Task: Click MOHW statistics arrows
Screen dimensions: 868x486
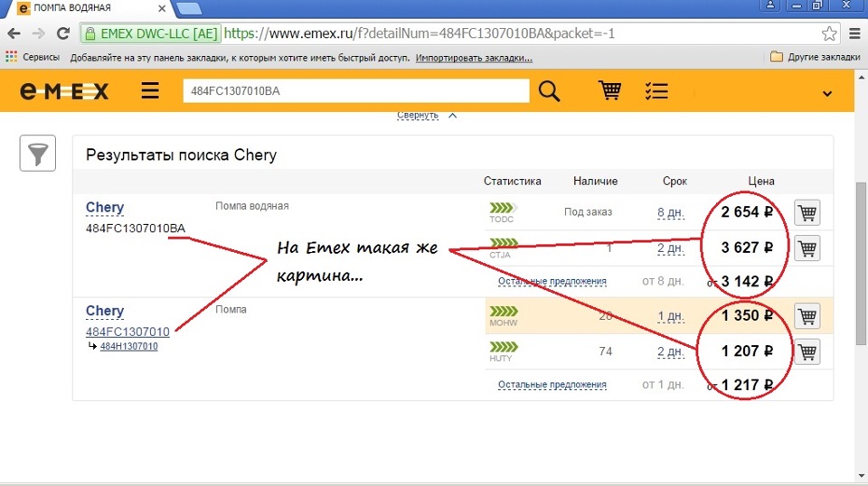Action: (504, 312)
